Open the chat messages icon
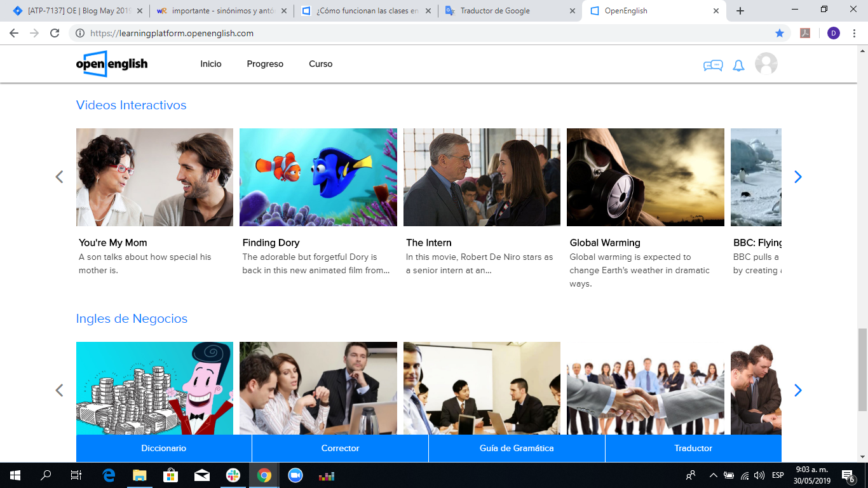This screenshot has height=488, width=868. pyautogui.click(x=712, y=65)
